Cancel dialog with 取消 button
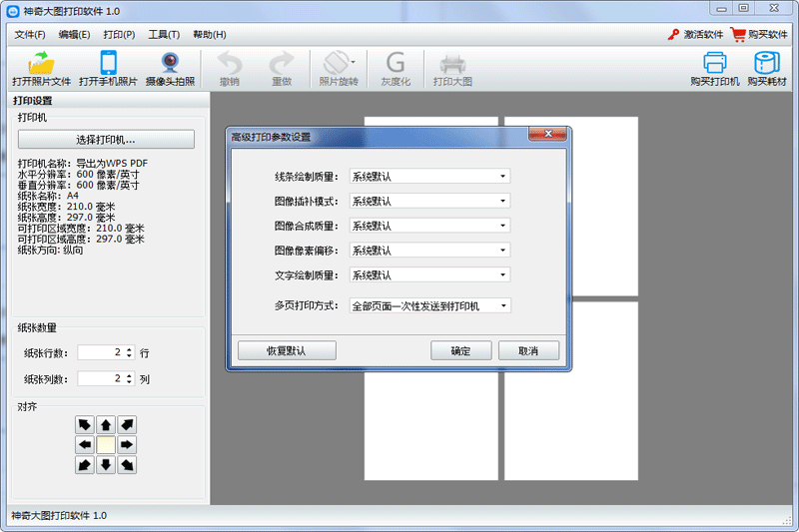799x532 pixels. [x=528, y=350]
